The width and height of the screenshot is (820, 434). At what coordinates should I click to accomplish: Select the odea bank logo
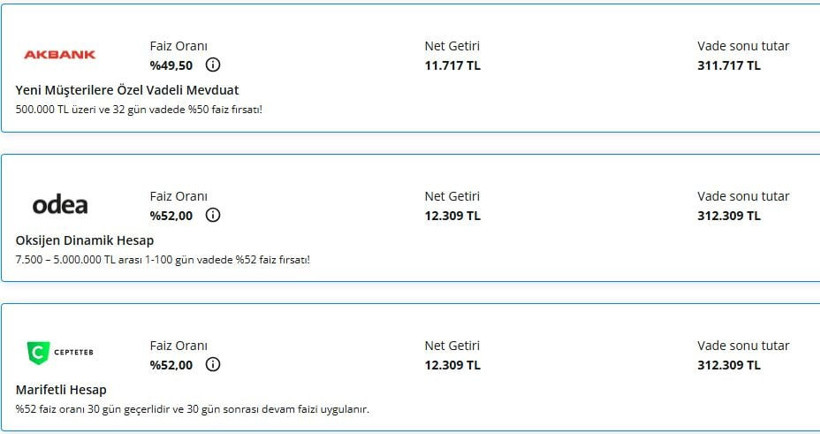tap(60, 205)
